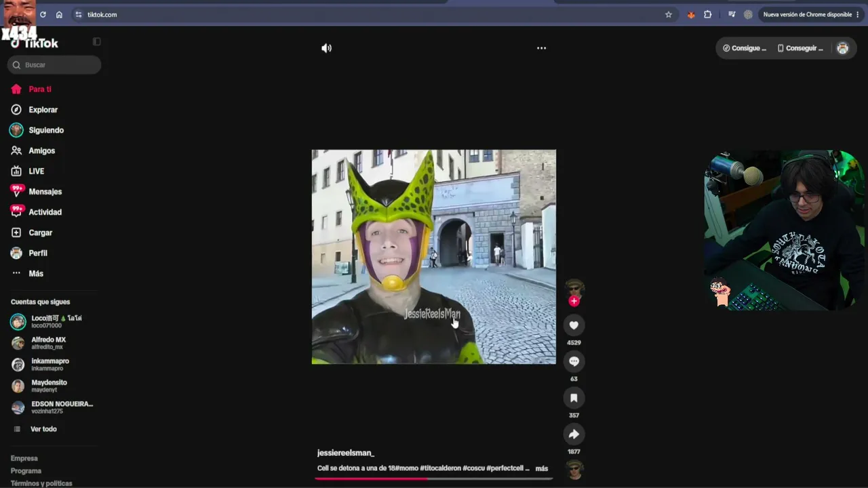Open the TikTok profile avatar at top right

coord(843,48)
